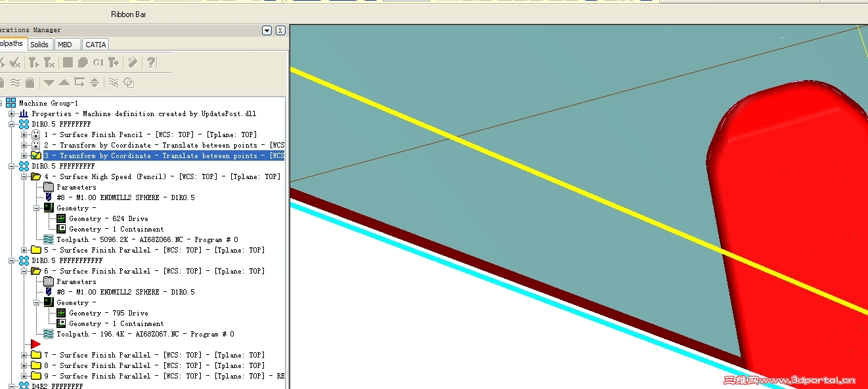The height and width of the screenshot is (389, 868).
Task: Toggle posting on selected operations icon
Action: coord(30,83)
